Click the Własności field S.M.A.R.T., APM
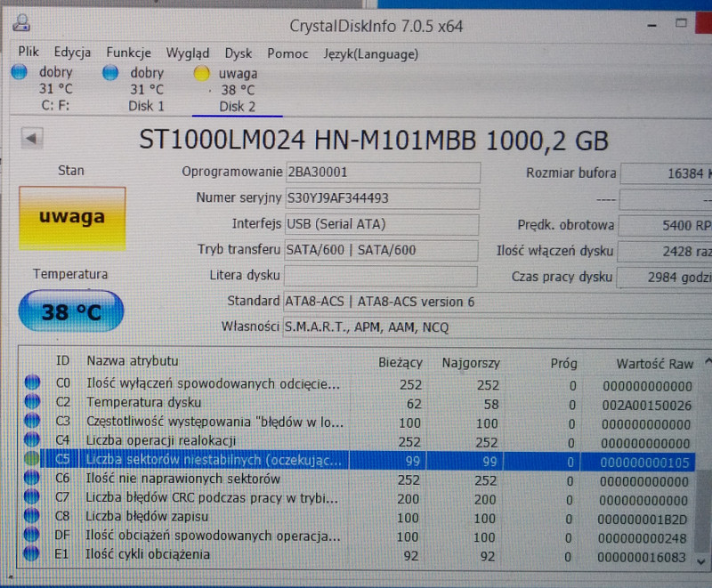This screenshot has height=588, width=712. (498, 327)
